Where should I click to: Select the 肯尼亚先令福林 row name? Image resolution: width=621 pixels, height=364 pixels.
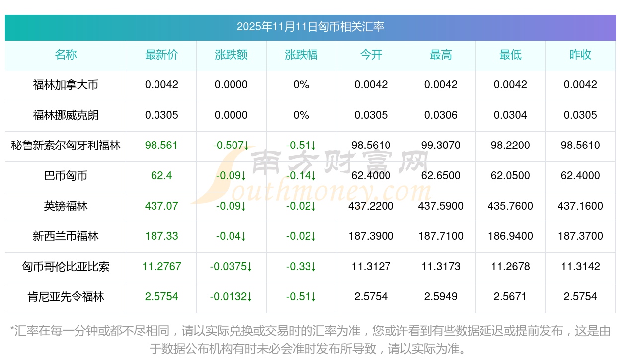(x=66, y=297)
